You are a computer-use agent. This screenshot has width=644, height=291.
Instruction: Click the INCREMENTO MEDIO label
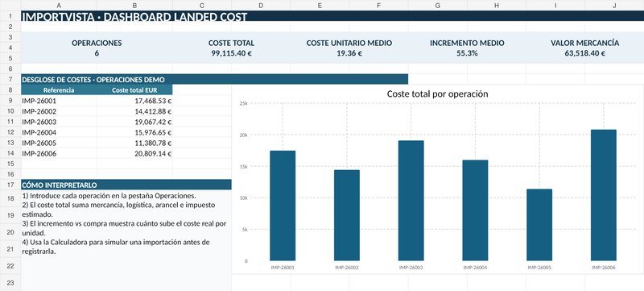pos(467,43)
